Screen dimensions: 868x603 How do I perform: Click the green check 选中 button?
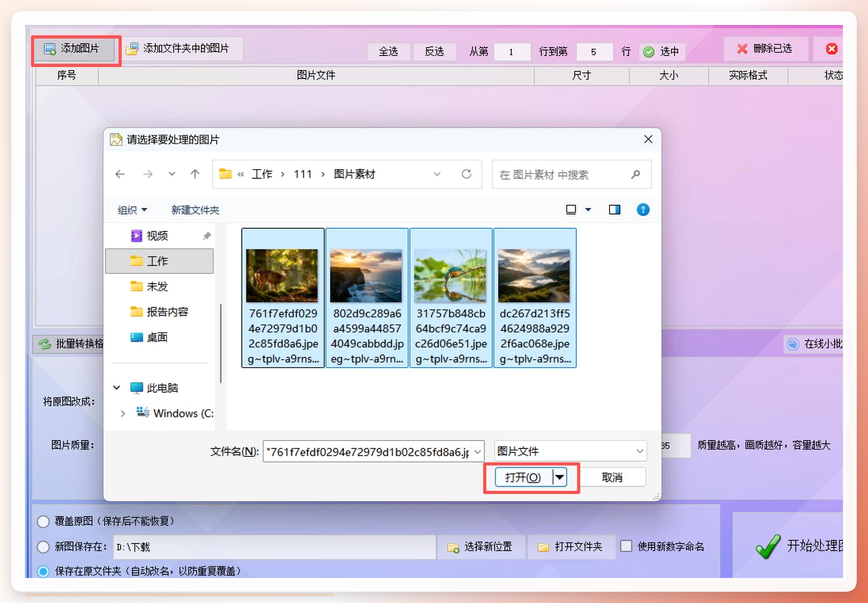click(x=662, y=51)
